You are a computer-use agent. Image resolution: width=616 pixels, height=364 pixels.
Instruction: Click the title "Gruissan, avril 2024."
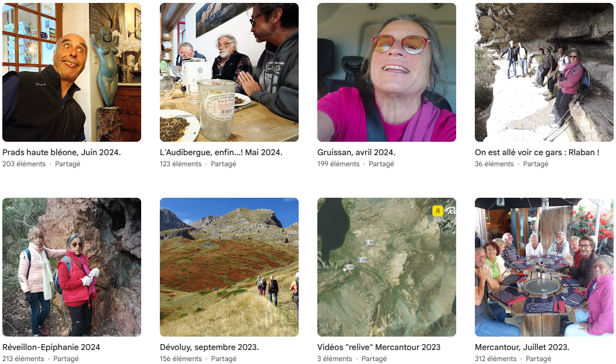[356, 152]
